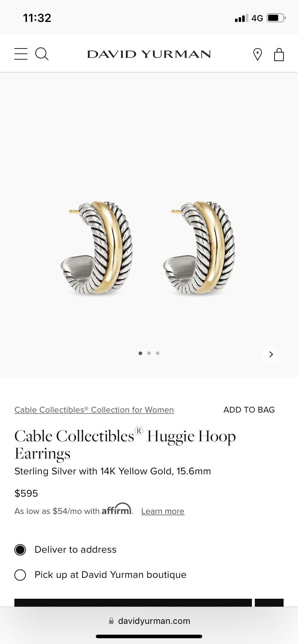This screenshot has height=644, width=298.
Task: Open the shopping bag icon
Action: click(279, 55)
